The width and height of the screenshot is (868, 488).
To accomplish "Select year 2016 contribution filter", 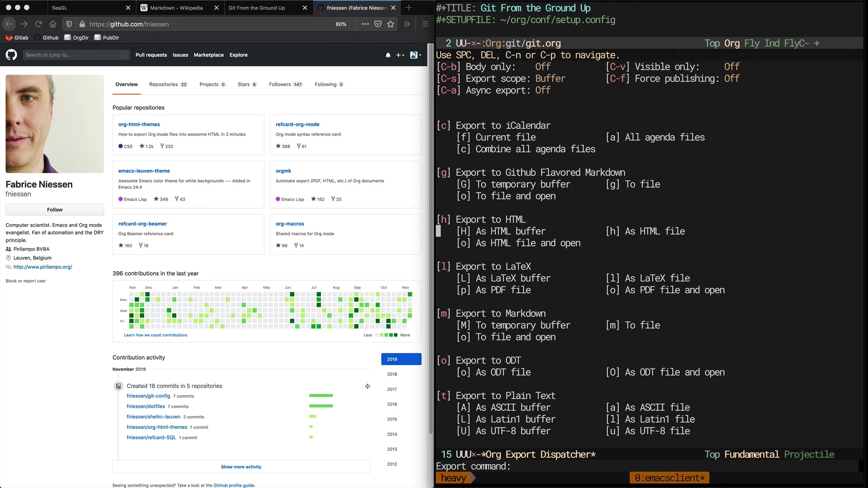I will click(x=392, y=404).
